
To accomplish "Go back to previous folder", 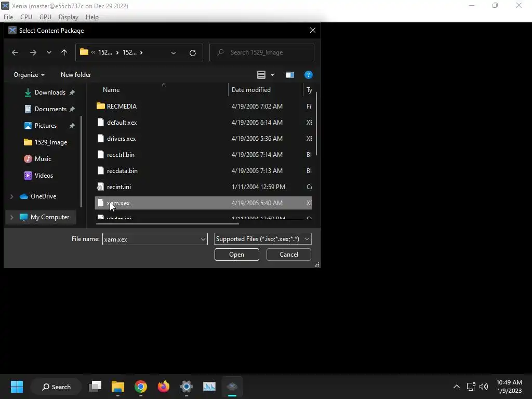I will tap(15, 52).
